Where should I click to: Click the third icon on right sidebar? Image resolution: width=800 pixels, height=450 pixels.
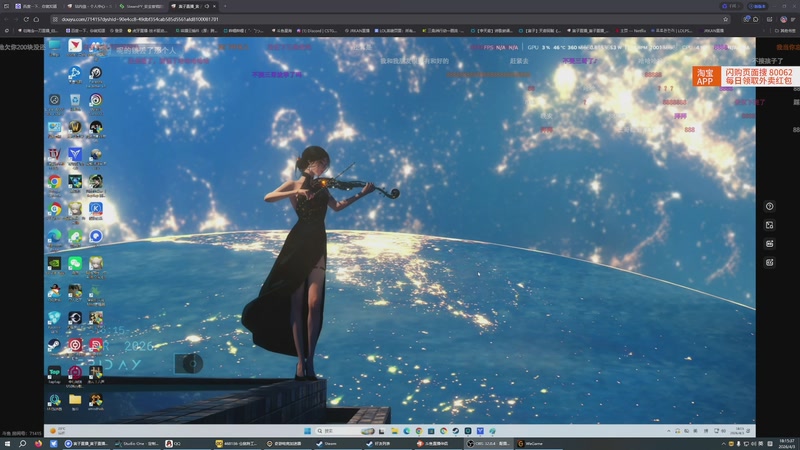pos(769,244)
